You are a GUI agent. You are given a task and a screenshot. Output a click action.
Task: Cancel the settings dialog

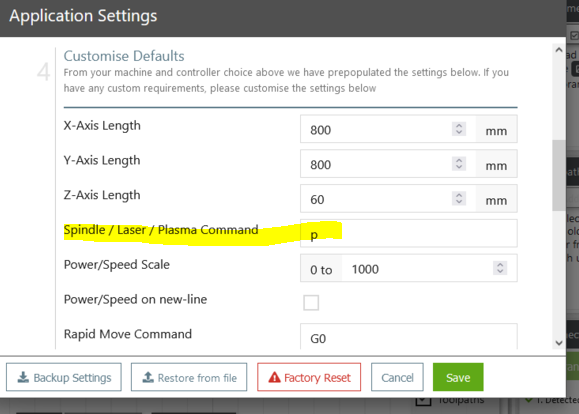397,377
